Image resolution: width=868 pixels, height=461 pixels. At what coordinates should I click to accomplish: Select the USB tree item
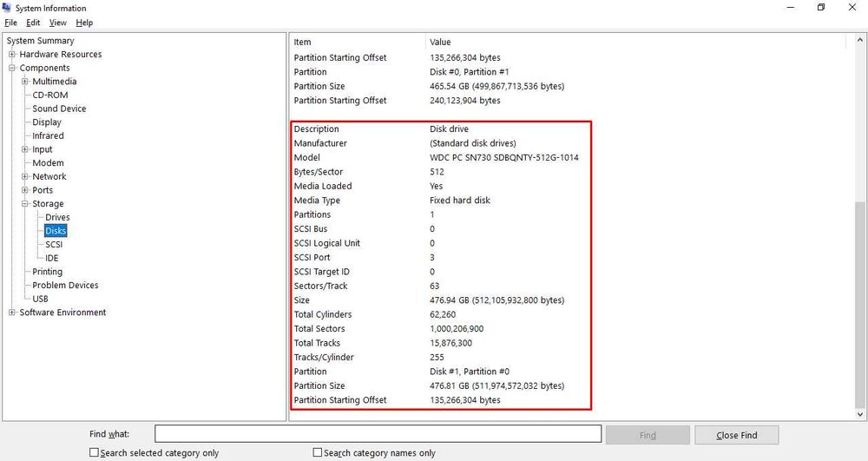[40, 299]
